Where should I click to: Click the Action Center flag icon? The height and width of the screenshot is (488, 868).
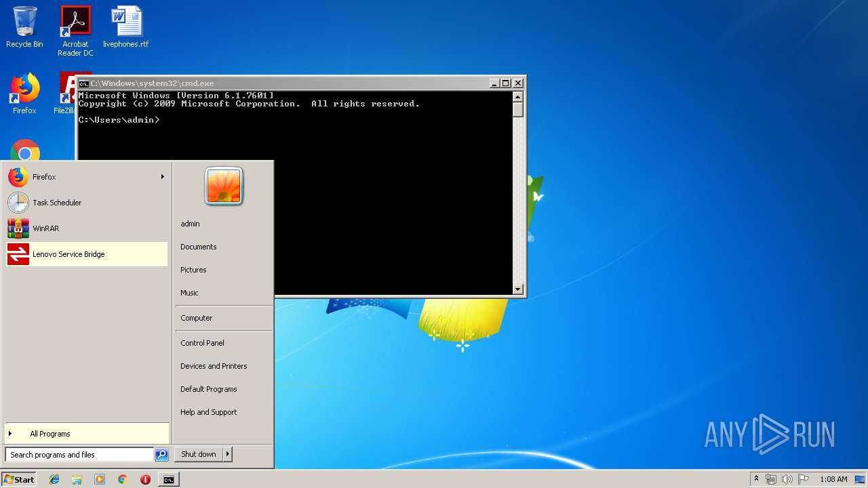click(x=803, y=479)
